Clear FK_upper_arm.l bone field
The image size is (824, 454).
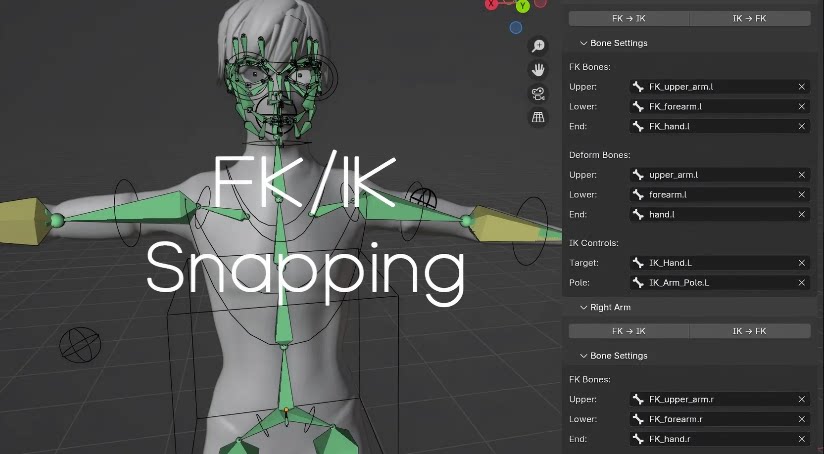[801, 87]
